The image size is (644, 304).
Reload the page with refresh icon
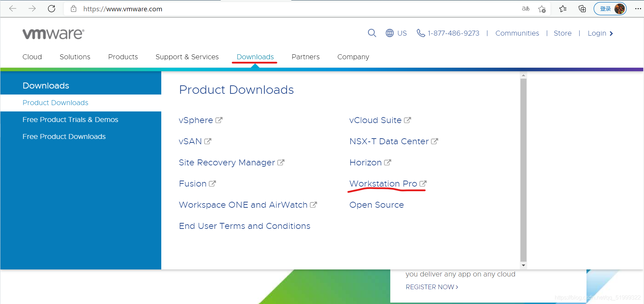coord(52,8)
